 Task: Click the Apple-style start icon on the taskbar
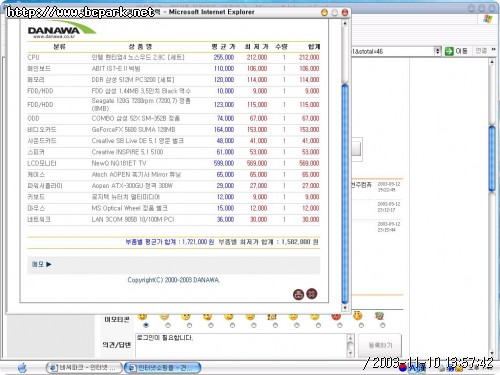coord(22,368)
